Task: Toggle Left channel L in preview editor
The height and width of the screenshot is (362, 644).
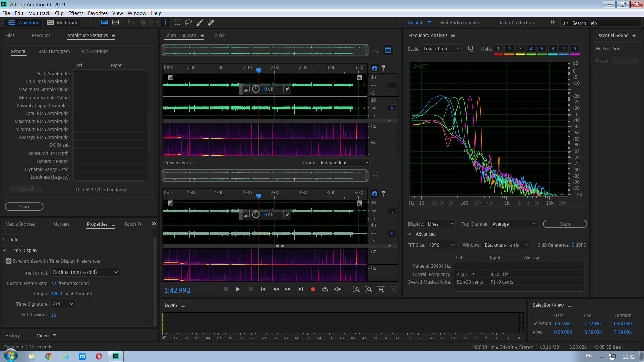Action: (392, 211)
